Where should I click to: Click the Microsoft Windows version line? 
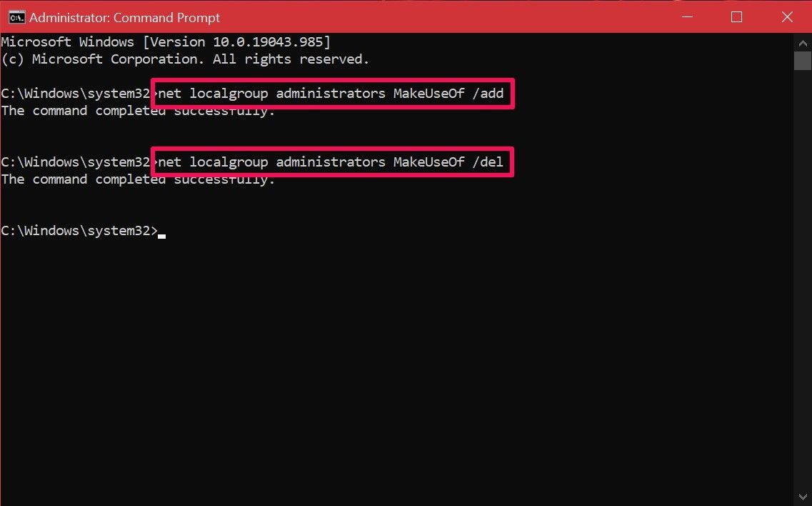(166, 42)
